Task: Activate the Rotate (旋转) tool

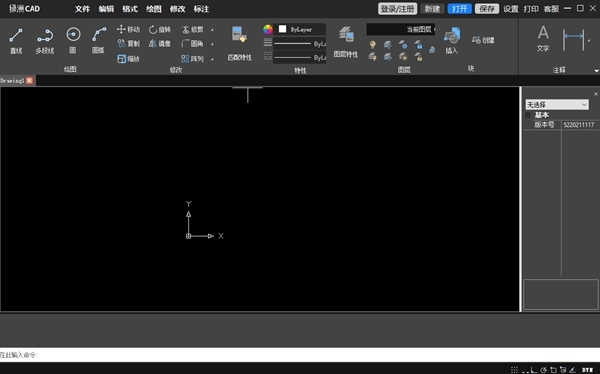Action: coord(160,29)
